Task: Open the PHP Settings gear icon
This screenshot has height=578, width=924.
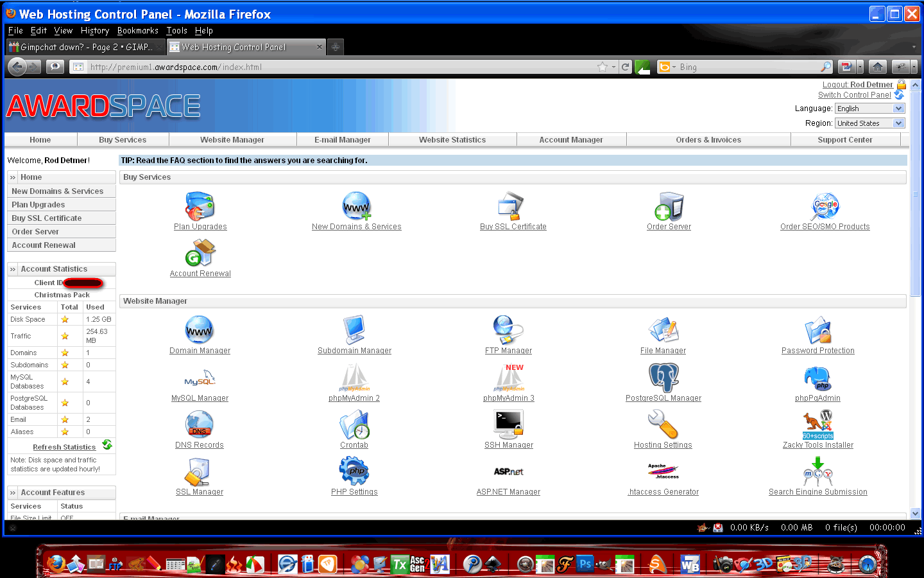Action: pos(354,471)
